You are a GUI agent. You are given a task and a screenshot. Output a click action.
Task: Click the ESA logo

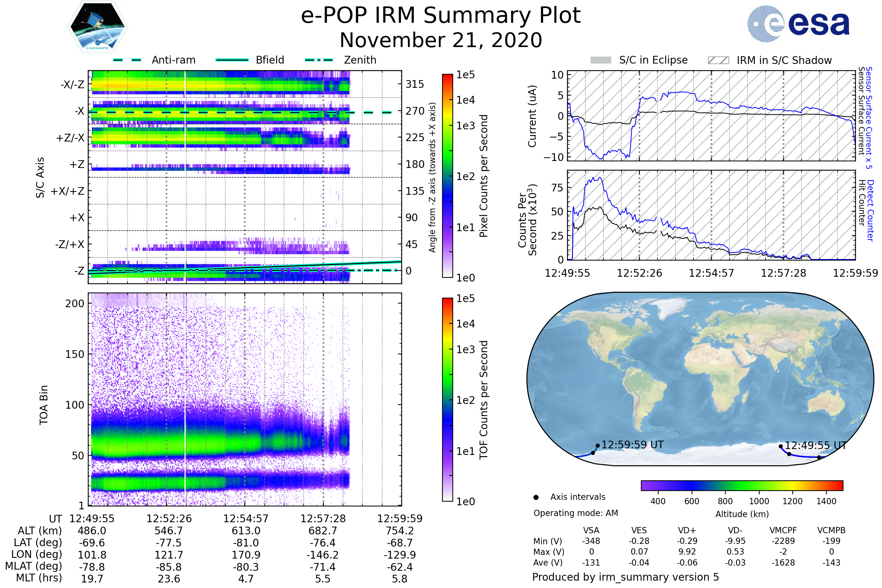click(799, 23)
